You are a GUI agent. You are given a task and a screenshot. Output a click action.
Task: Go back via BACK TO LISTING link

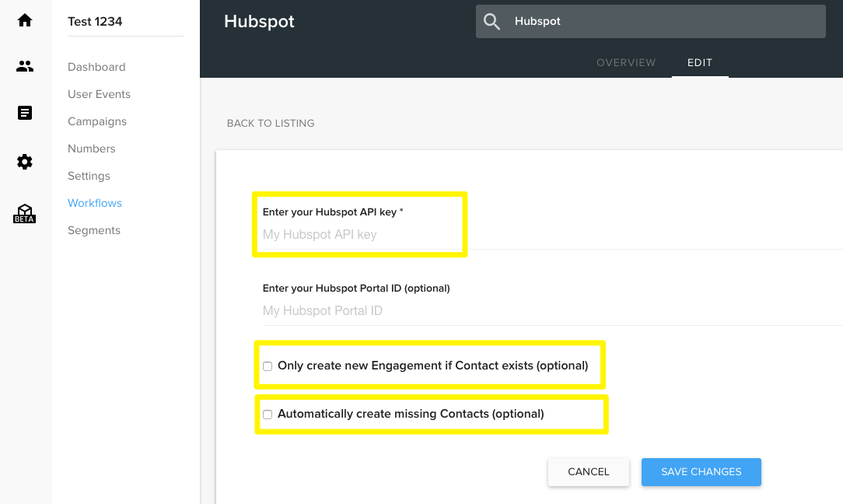point(271,123)
